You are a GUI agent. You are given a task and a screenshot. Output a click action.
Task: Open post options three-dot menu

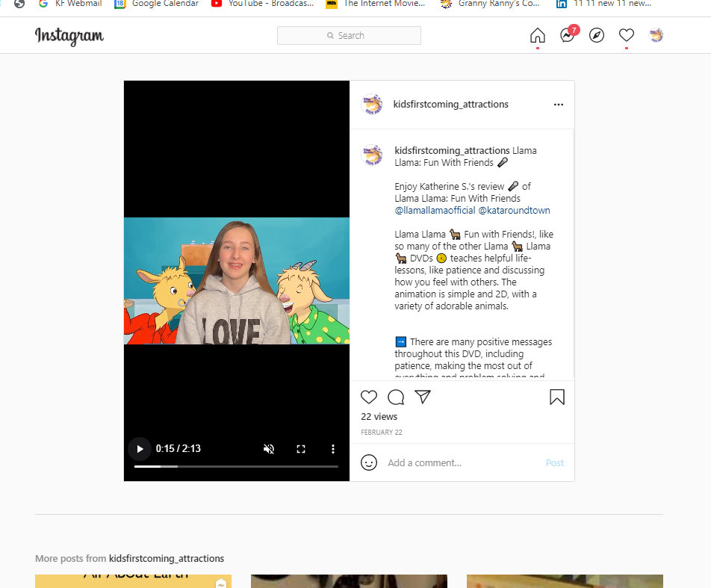558,105
